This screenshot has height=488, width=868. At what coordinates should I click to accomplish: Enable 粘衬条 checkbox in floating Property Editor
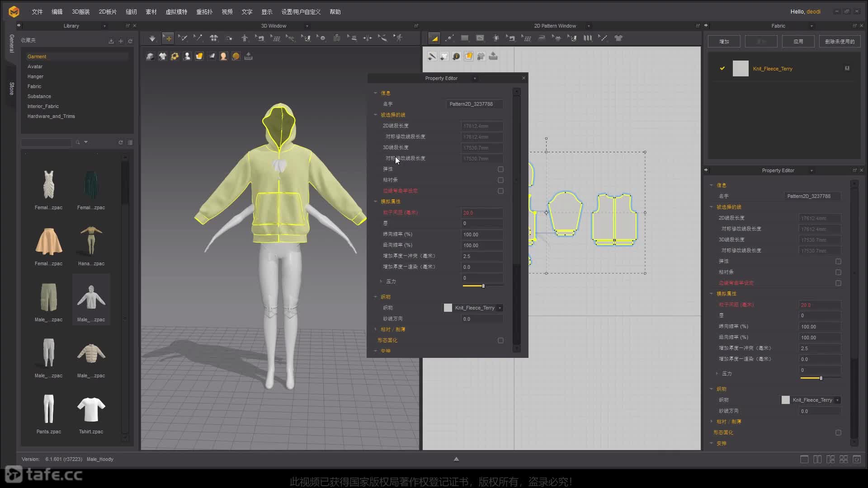tap(500, 180)
